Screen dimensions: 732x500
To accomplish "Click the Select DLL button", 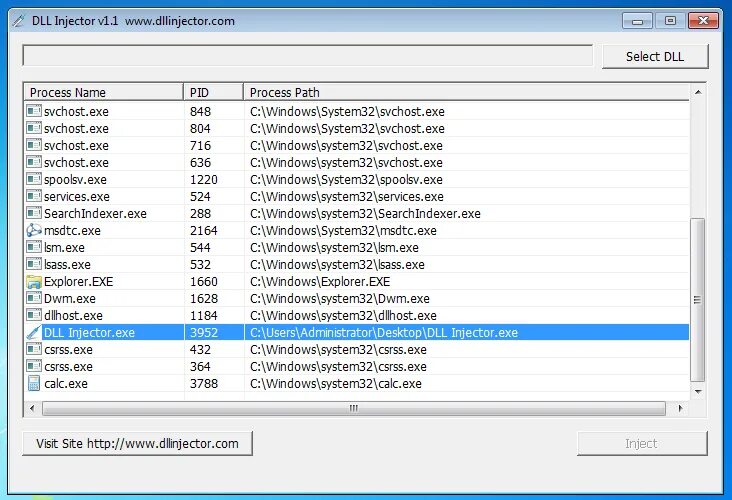I will (x=655, y=56).
